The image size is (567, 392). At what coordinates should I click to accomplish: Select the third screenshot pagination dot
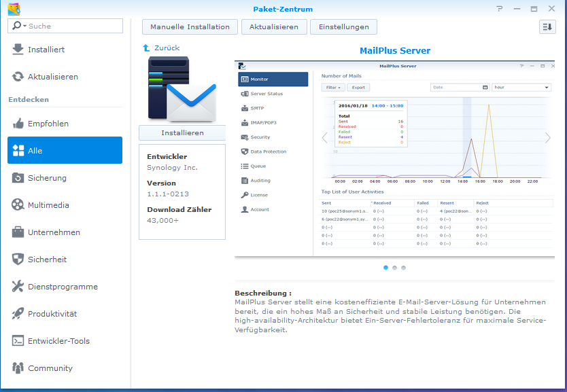pyautogui.click(x=403, y=268)
